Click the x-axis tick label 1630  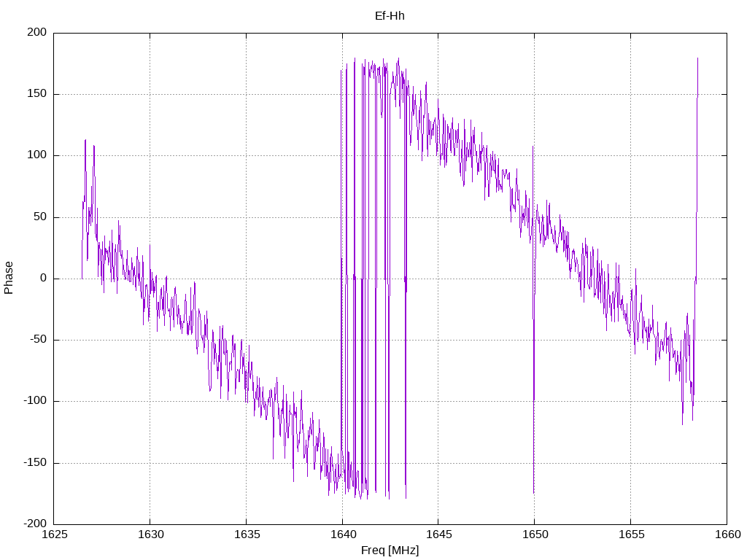click(x=150, y=534)
